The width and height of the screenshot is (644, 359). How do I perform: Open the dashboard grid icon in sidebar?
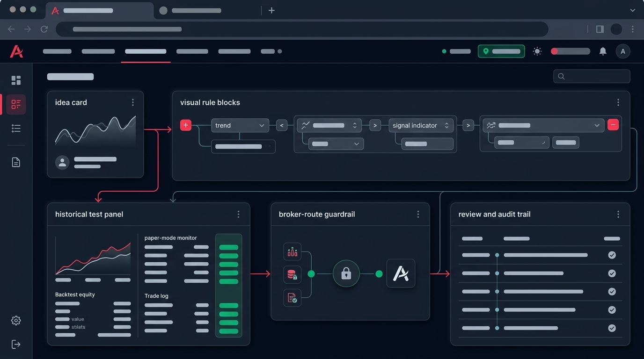coord(16,80)
